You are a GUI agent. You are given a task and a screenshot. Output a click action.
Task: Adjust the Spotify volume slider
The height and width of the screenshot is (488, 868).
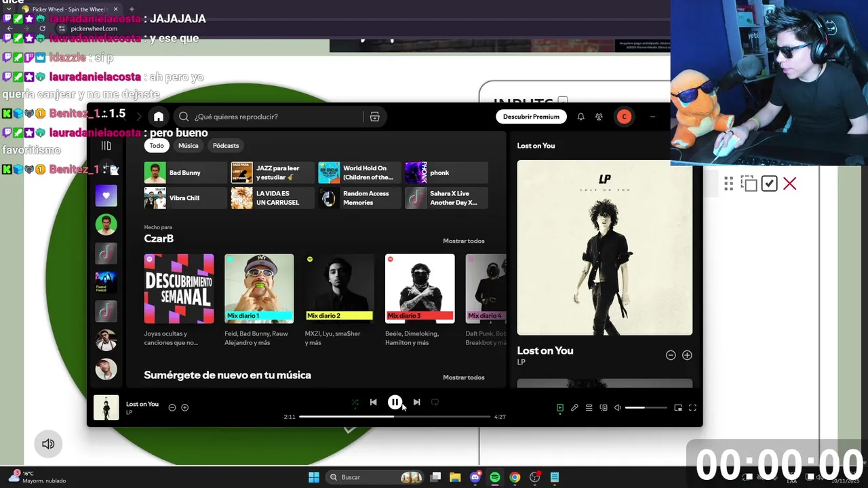(645, 408)
